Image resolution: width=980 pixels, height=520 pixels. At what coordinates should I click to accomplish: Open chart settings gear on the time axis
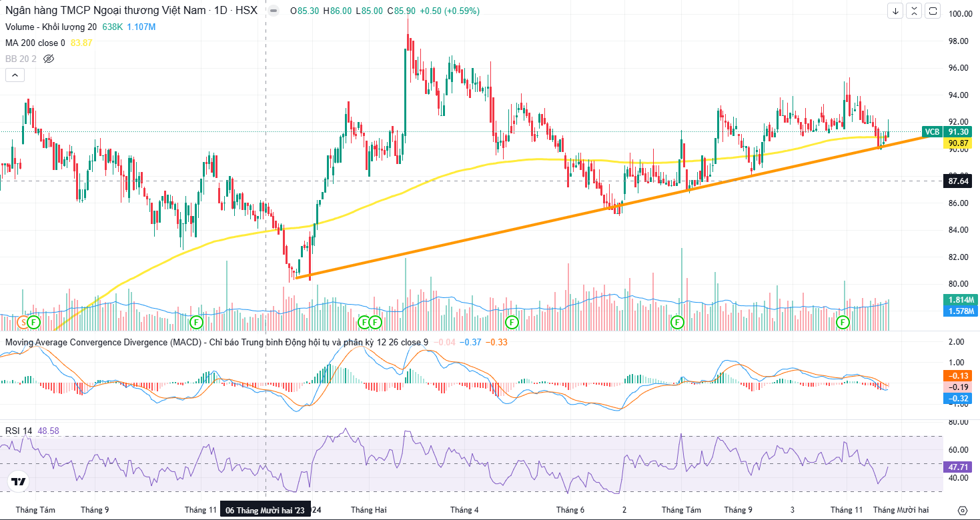961,510
